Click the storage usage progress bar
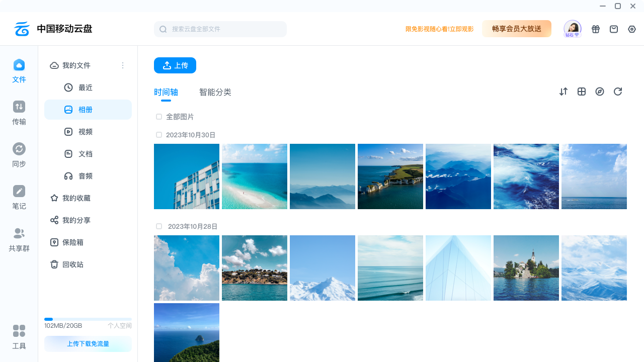 [88, 319]
